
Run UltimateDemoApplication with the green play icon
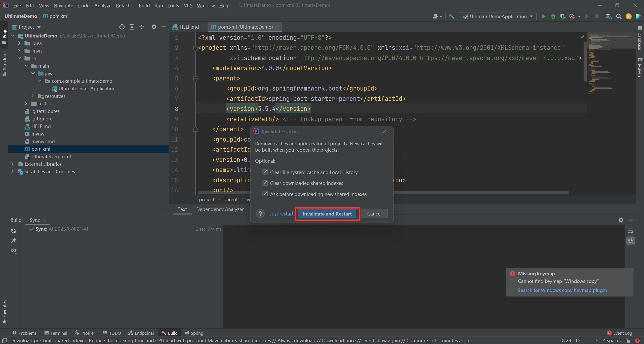pos(543,16)
